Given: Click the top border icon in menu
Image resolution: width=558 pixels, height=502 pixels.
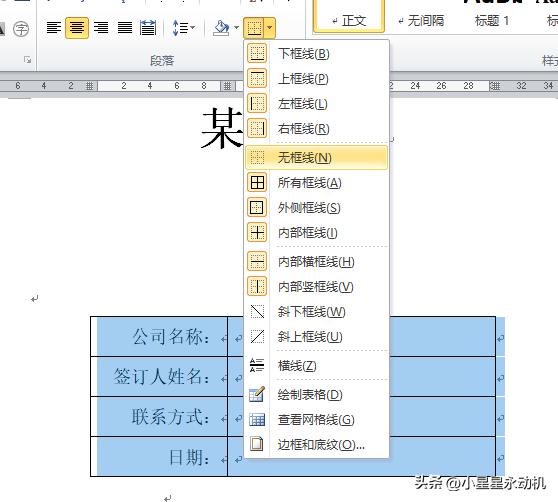Looking at the screenshot, I should click(x=257, y=79).
